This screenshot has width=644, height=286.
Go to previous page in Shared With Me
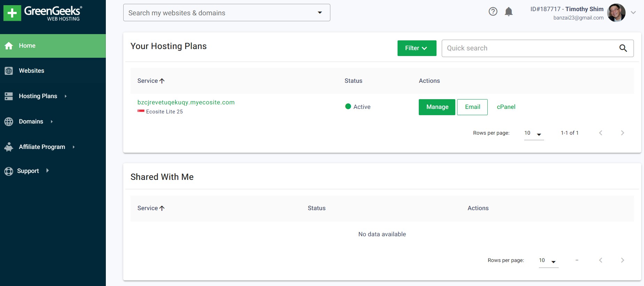(x=600, y=260)
